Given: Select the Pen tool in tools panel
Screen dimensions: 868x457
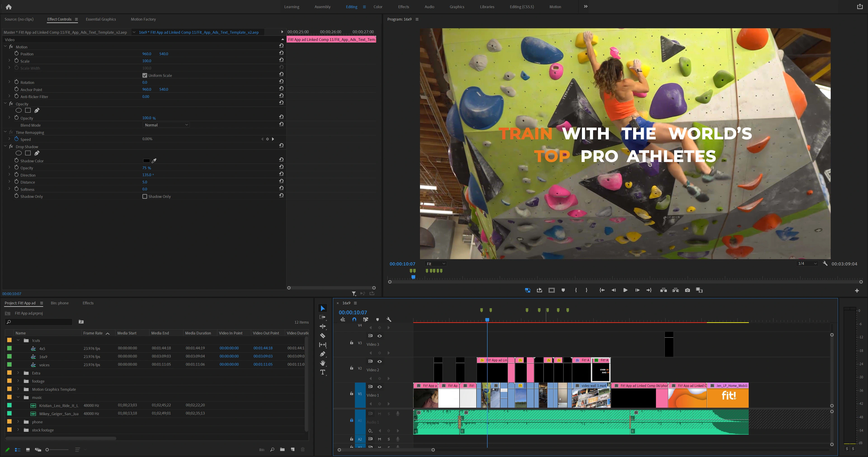Looking at the screenshot, I should (323, 354).
